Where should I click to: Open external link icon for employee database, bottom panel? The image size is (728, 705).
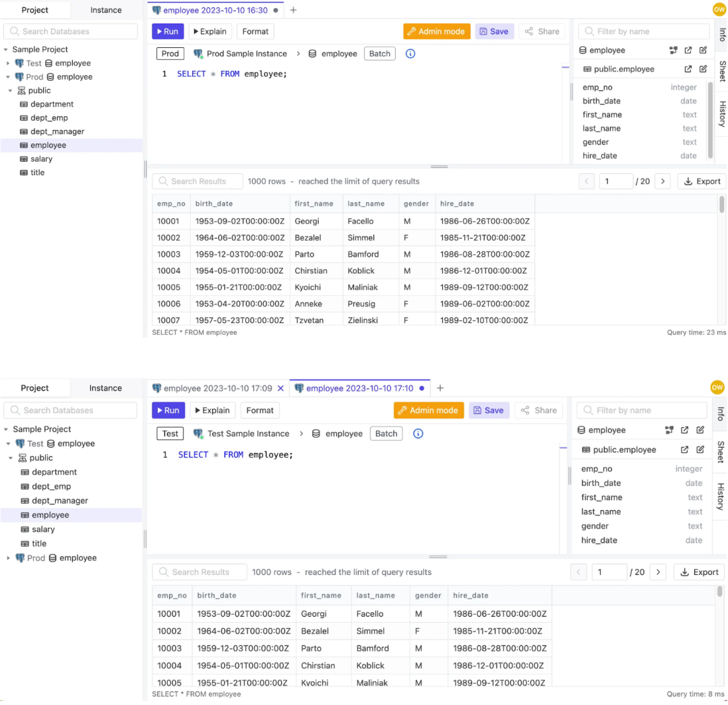684,430
